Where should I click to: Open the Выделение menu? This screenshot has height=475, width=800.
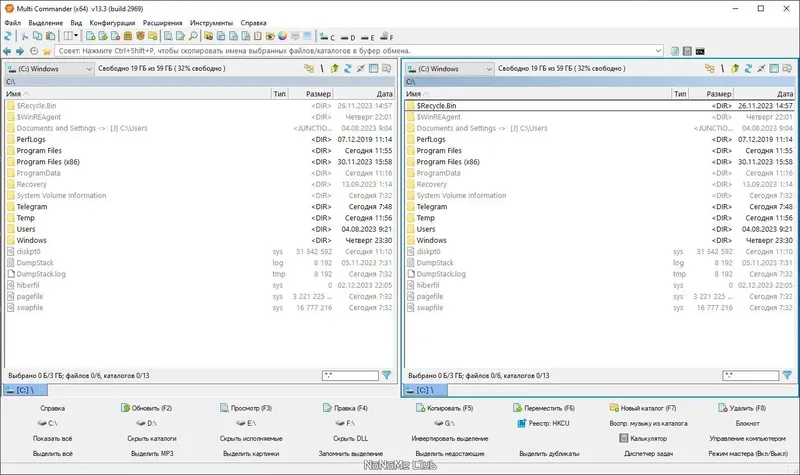(x=45, y=23)
